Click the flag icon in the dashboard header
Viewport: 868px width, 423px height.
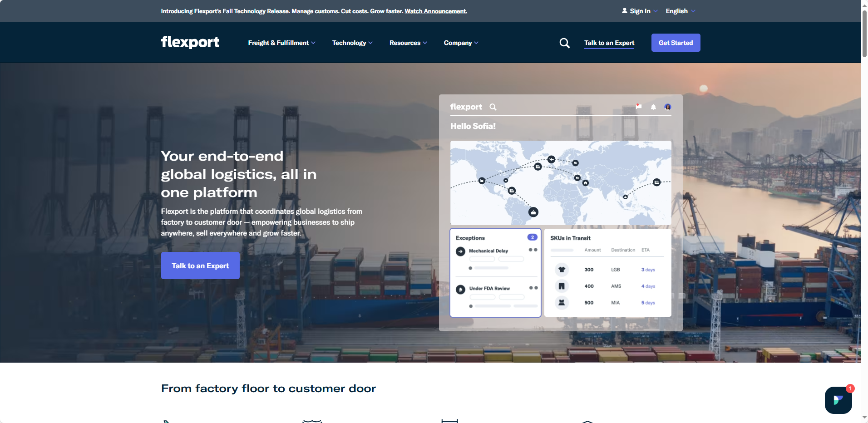(639, 107)
